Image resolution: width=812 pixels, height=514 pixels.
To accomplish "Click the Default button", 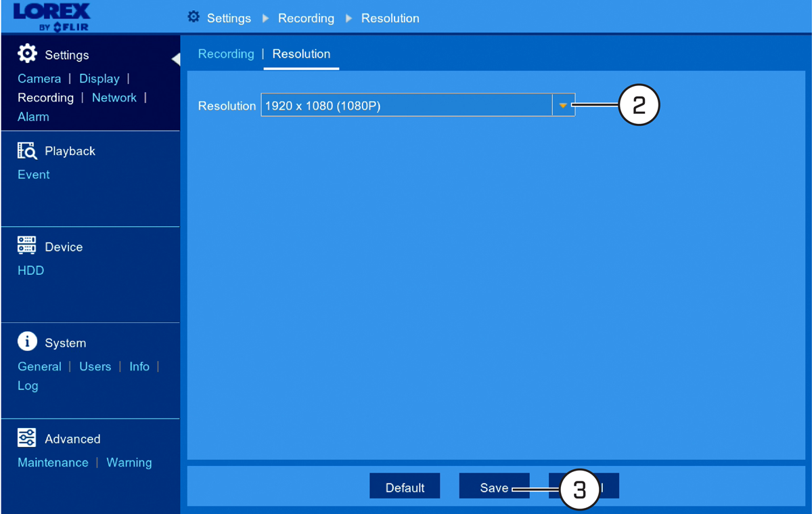I will [x=405, y=487].
